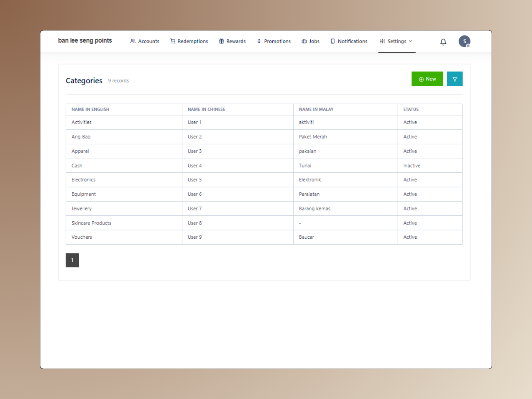Click the filter funnel icon button
The image size is (532, 399).
click(454, 79)
